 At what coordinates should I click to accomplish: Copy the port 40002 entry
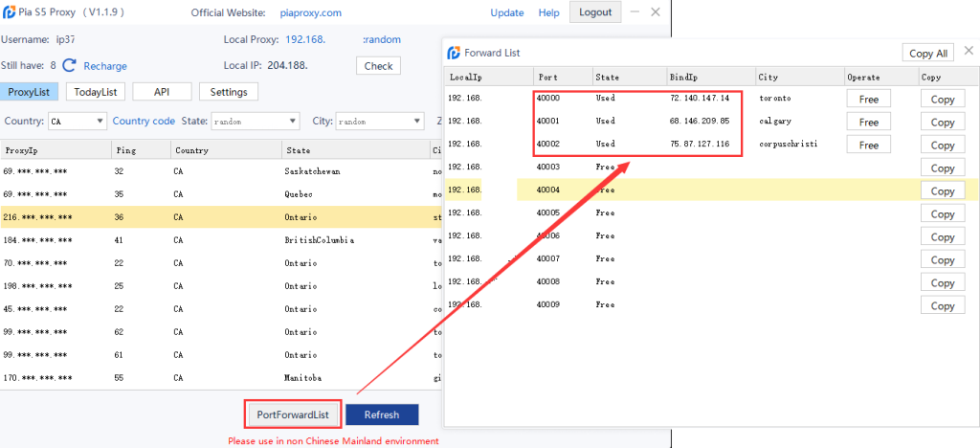[943, 145]
